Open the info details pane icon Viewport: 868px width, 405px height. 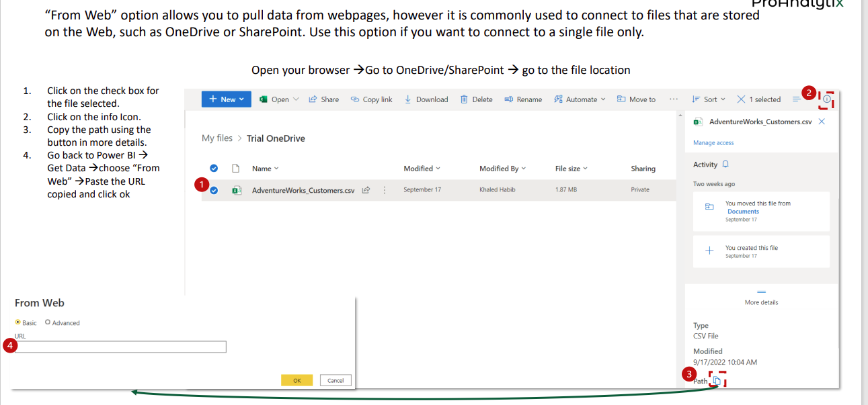(826, 99)
